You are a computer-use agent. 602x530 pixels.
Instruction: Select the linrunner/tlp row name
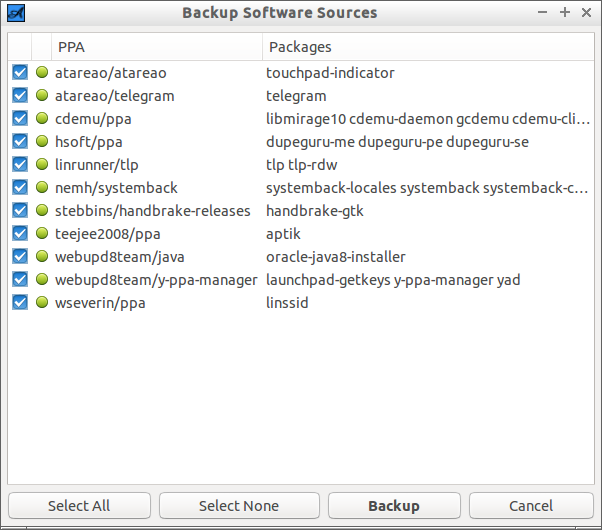click(96, 165)
